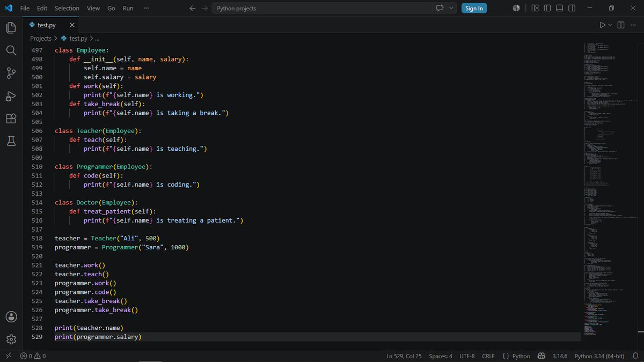Open Customize Layout menu
This screenshot has height=362, width=644.
click(535, 8)
